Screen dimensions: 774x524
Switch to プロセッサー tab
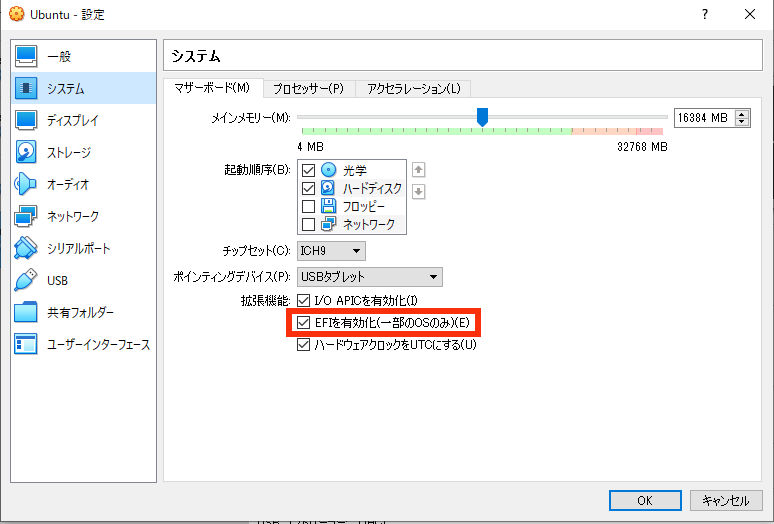pyautogui.click(x=309, y=89)
